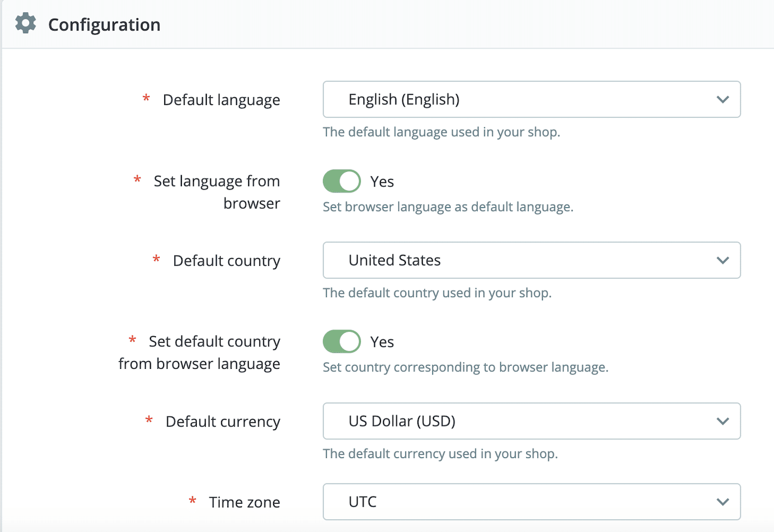This screenshot has height=532, width=774.
Task: Click the required asterisk next to Time zone
Action: [x=192, y=502]
